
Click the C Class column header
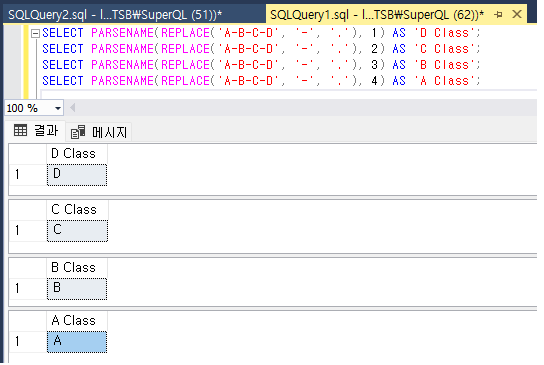[77, 210]
